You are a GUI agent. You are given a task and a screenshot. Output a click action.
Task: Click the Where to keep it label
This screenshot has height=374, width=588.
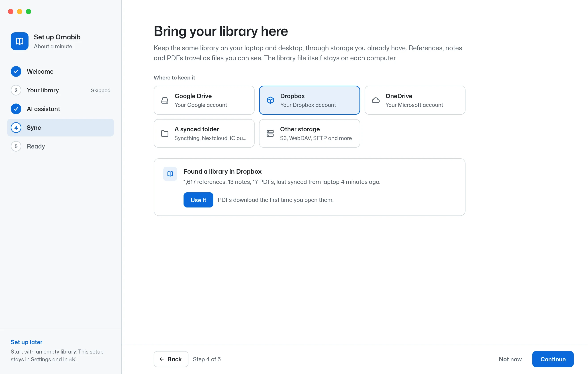(174, 78)
